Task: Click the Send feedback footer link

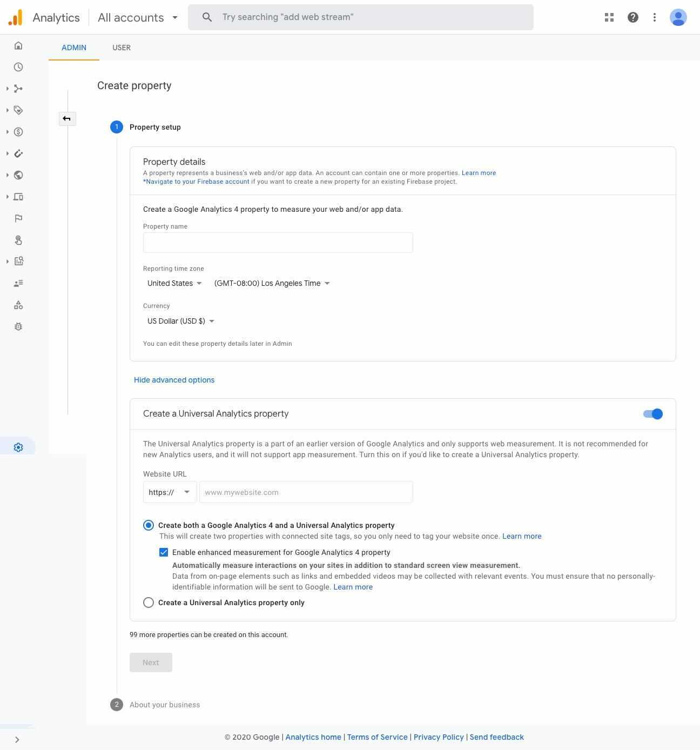Action: click(x=497, y=737)
